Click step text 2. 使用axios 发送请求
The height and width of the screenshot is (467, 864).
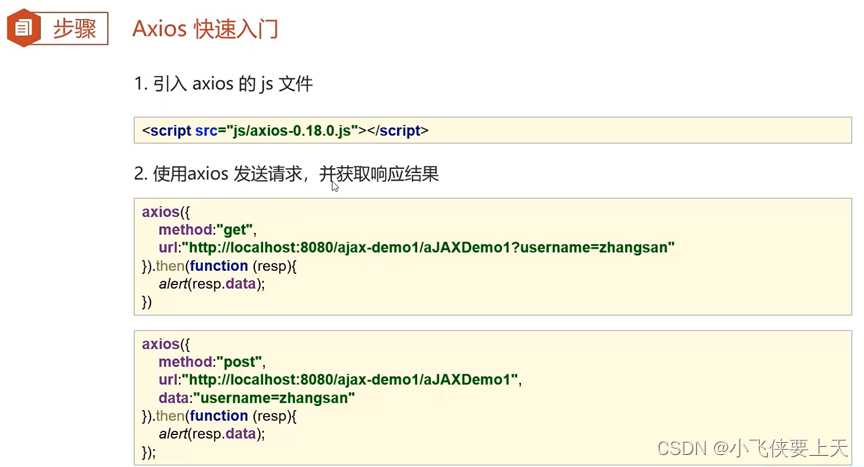(x=286, y=174)
